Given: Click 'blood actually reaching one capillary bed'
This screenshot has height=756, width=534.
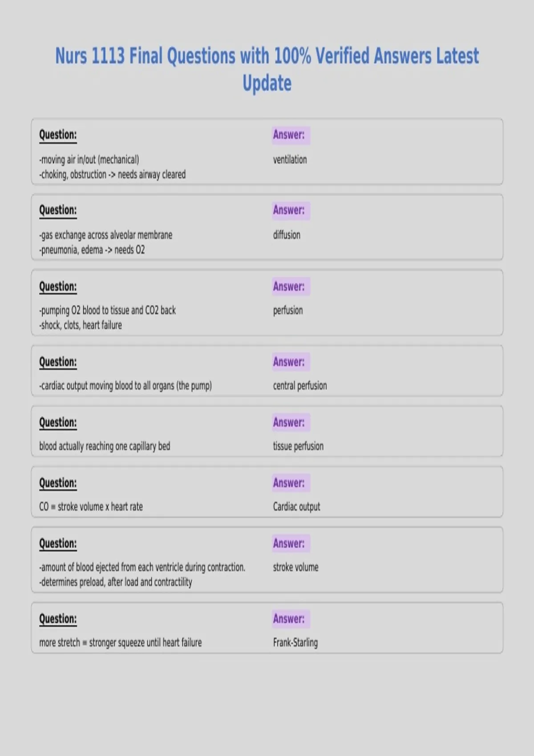Looking at the screenshot, I should click(x=105, y=446).
